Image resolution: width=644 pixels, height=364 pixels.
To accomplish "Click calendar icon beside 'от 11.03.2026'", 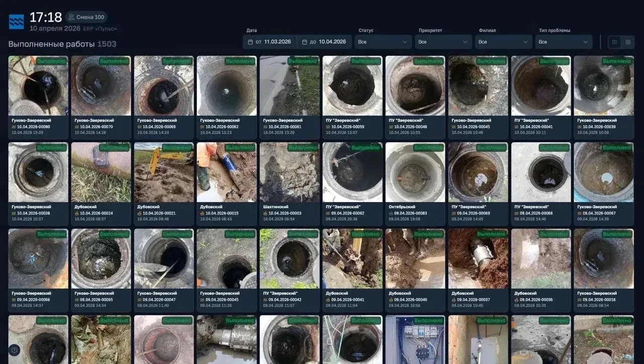I will click(x=251, y=42).
